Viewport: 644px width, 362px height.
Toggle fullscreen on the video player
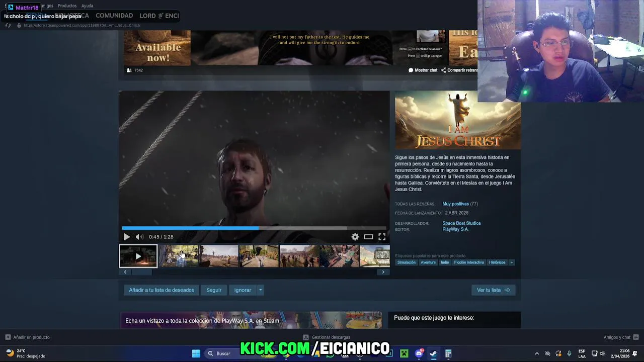click(x=382, y=237)
